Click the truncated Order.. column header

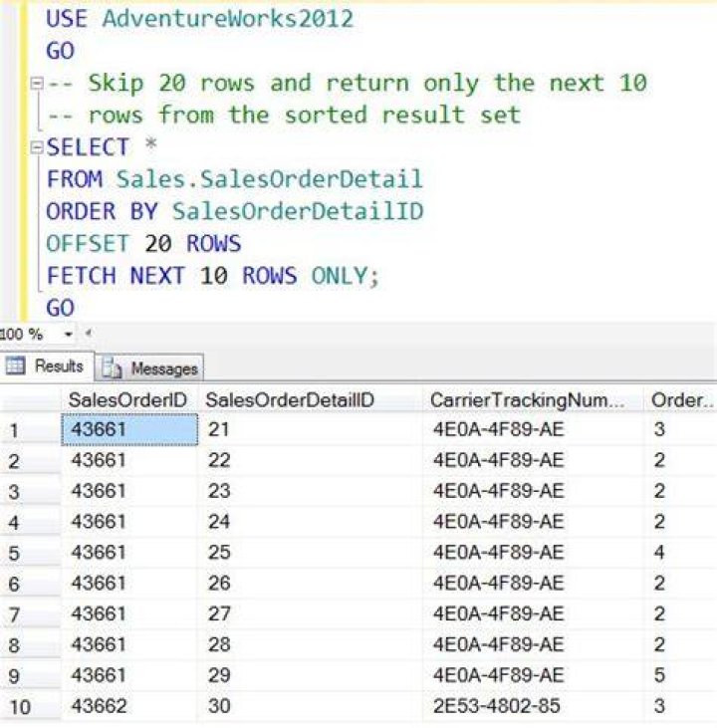681,399
